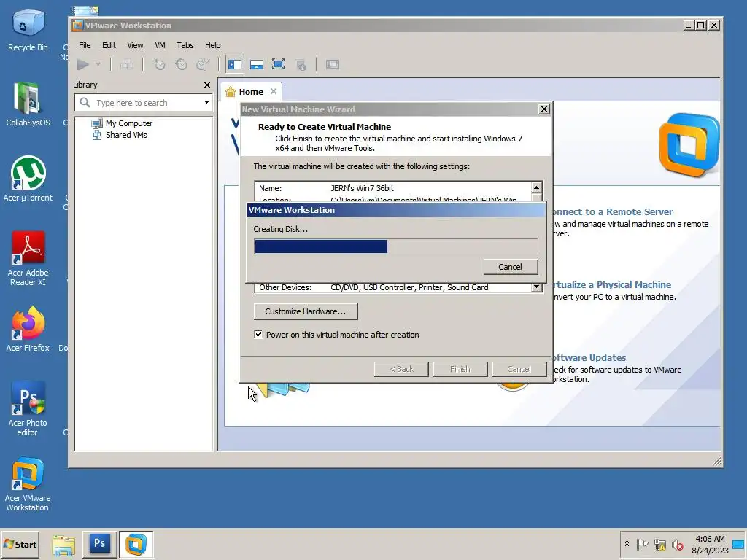
Task: Open the File menu
Action: (85, 45)
